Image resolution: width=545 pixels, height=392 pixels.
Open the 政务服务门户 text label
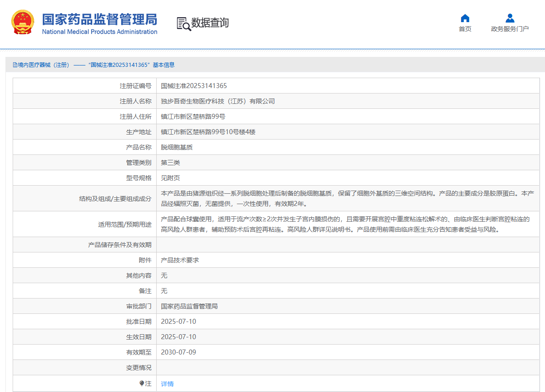click(510, 29)
